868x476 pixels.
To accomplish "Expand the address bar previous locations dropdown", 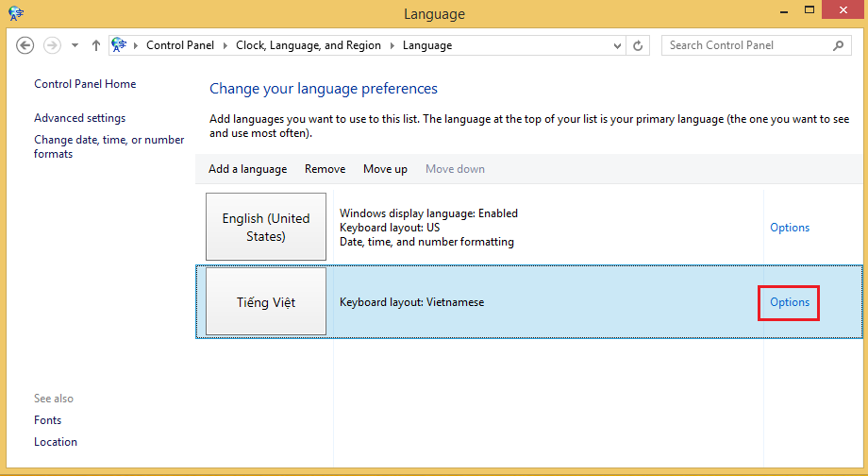I will tap(618, 45).
